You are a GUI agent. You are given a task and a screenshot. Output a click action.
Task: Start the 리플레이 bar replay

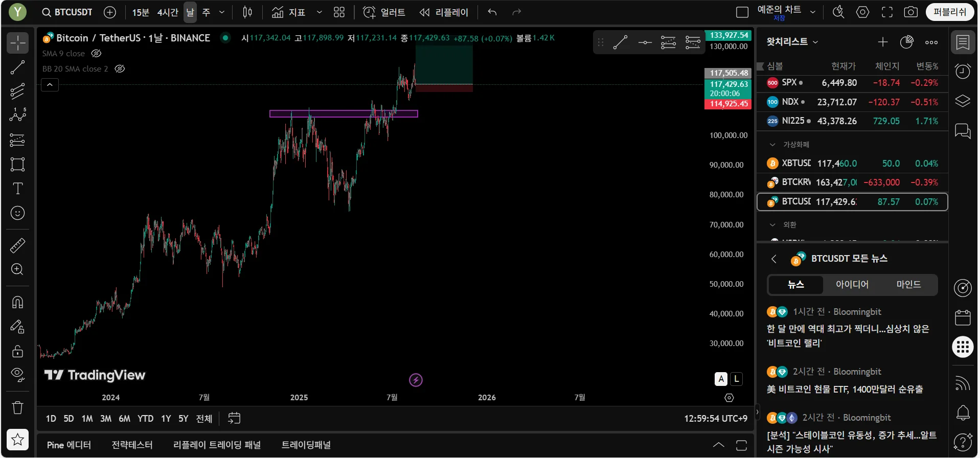[x=444, y=12]
